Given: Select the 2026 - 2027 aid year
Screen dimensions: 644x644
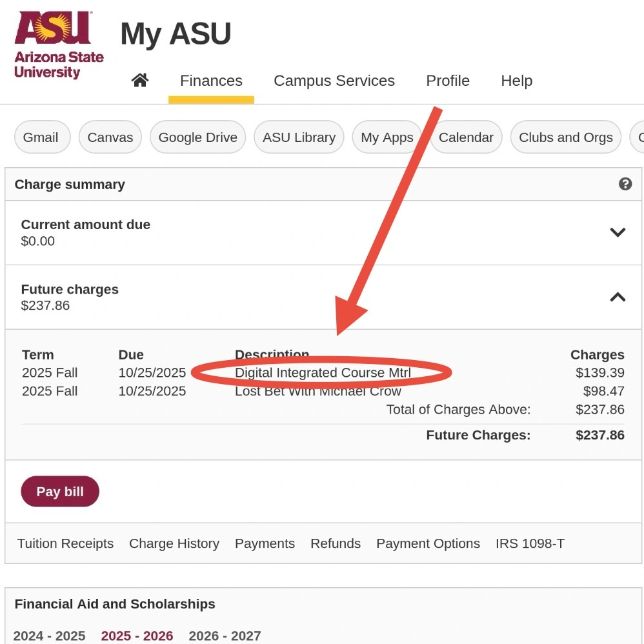Looking at the screenshot, I should [225, 636].
